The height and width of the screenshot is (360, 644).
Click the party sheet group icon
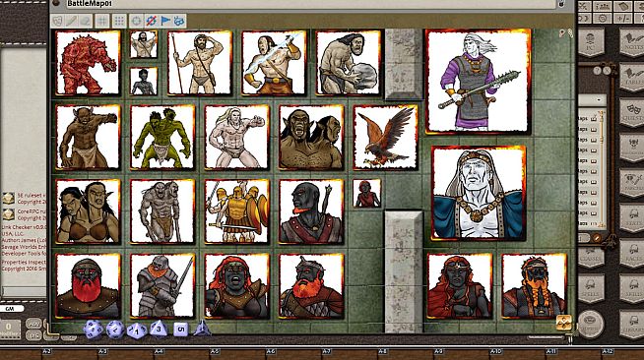[x=603, y=6]
